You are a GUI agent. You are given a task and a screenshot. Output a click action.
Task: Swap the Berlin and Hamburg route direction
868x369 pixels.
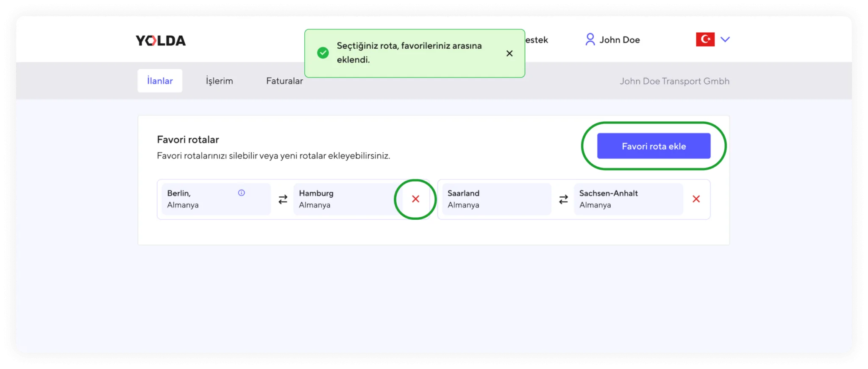pos(283,199)
